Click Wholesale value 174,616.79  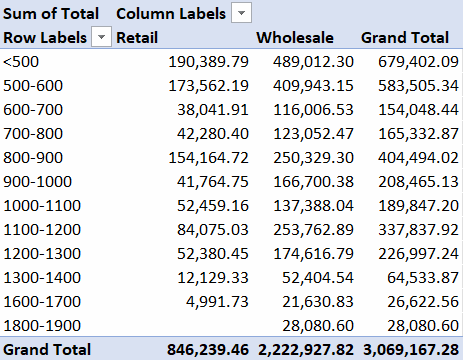coord(313,254)
